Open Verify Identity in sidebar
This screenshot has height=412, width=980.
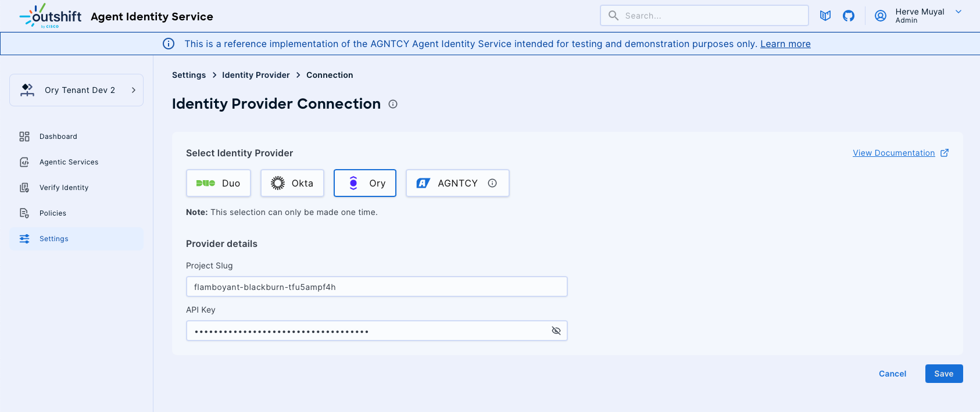pos(76,188)
